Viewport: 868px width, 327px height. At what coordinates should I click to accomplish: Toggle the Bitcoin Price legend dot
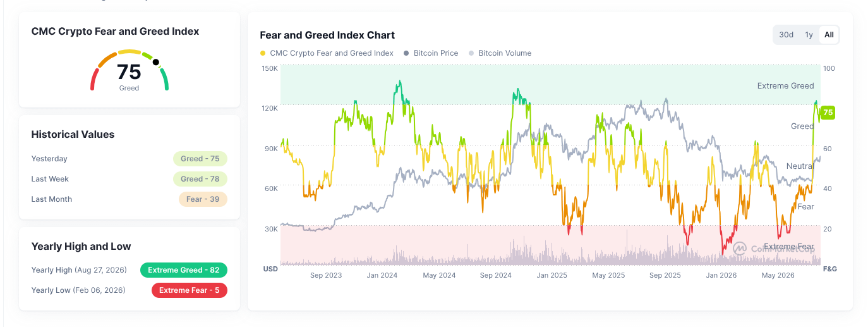(406, 53)
